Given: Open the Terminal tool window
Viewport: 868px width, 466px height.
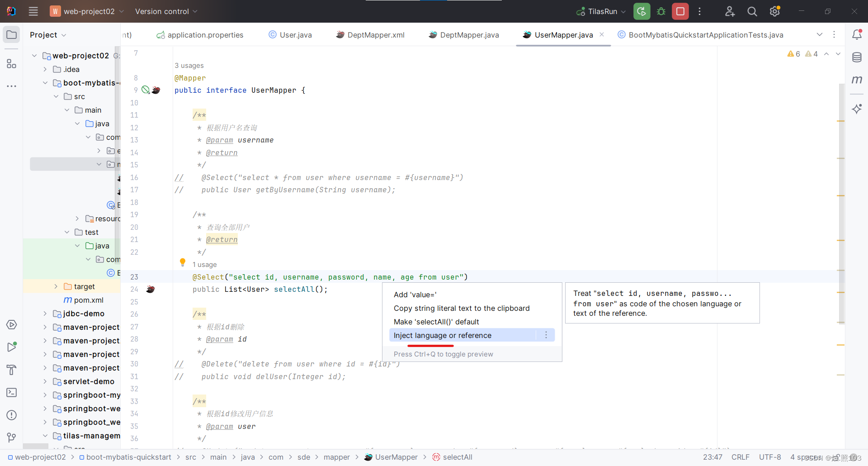Looking at the screenshot, I should [x=11, y=392].
